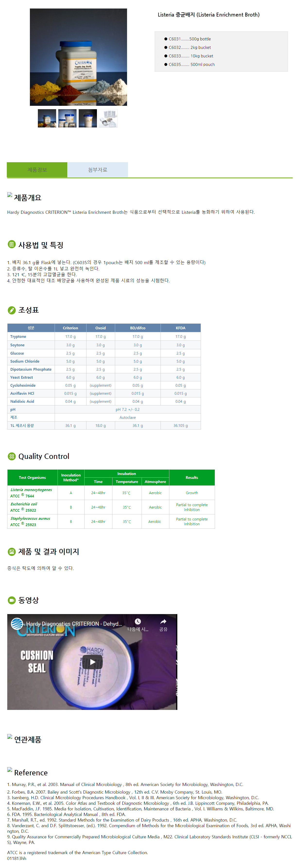Select the third product thumbnail image
300x868 pixels.
pos(87,118)
